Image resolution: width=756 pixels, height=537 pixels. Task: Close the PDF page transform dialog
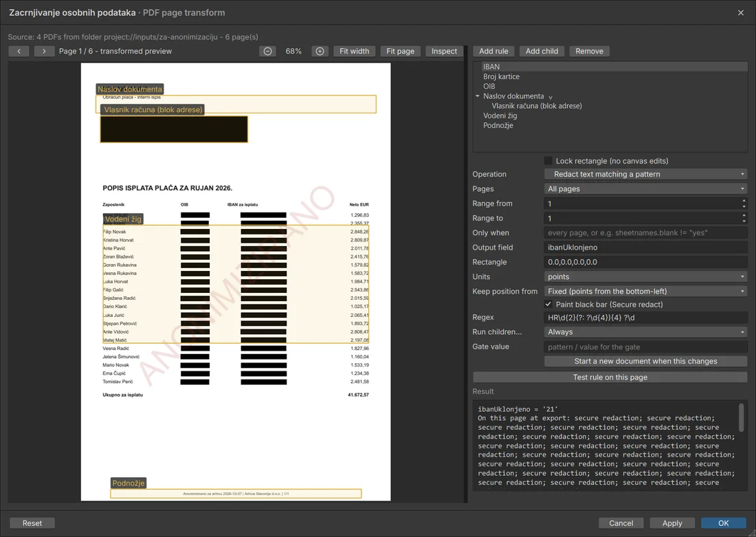[741, 12]
